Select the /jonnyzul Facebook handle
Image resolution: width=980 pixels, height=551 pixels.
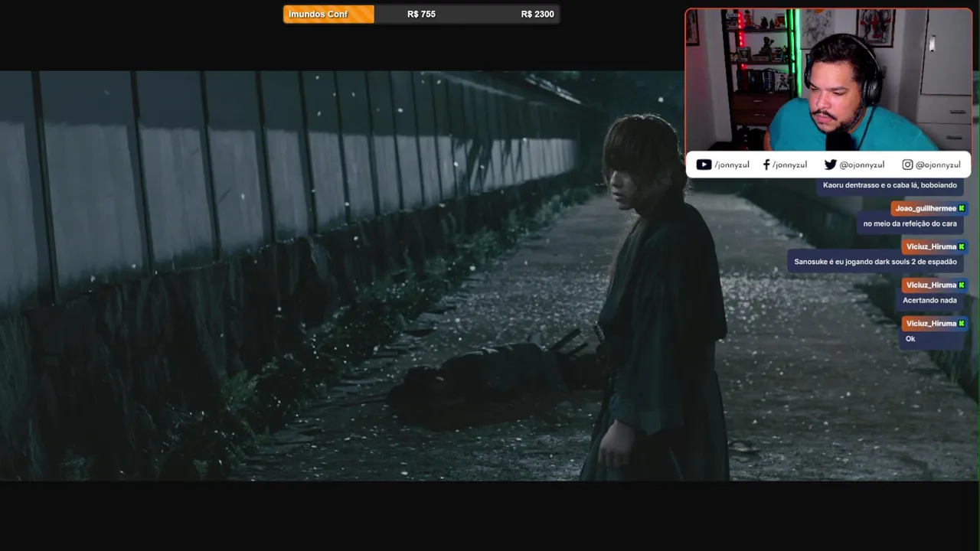pyautogui.click(x=789, y=165)
